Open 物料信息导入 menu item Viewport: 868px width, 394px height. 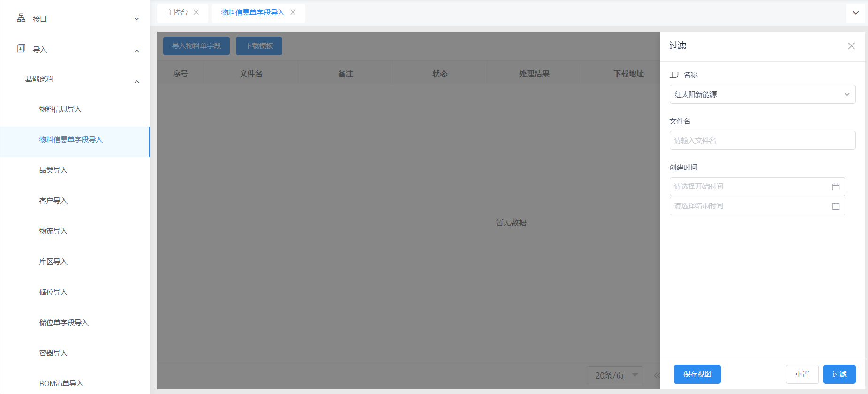75,109
